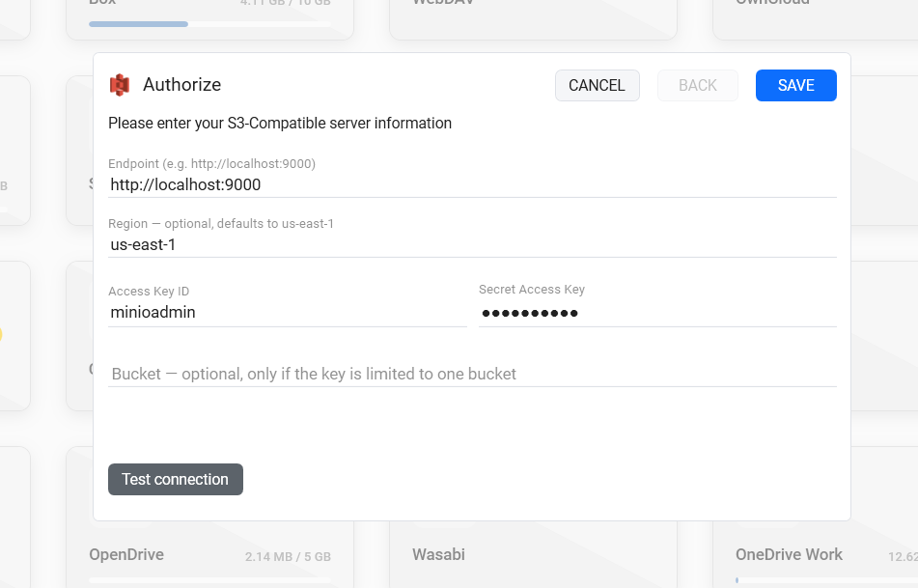
Task: Click the Test connection button
Action: (x=176, y=479)
